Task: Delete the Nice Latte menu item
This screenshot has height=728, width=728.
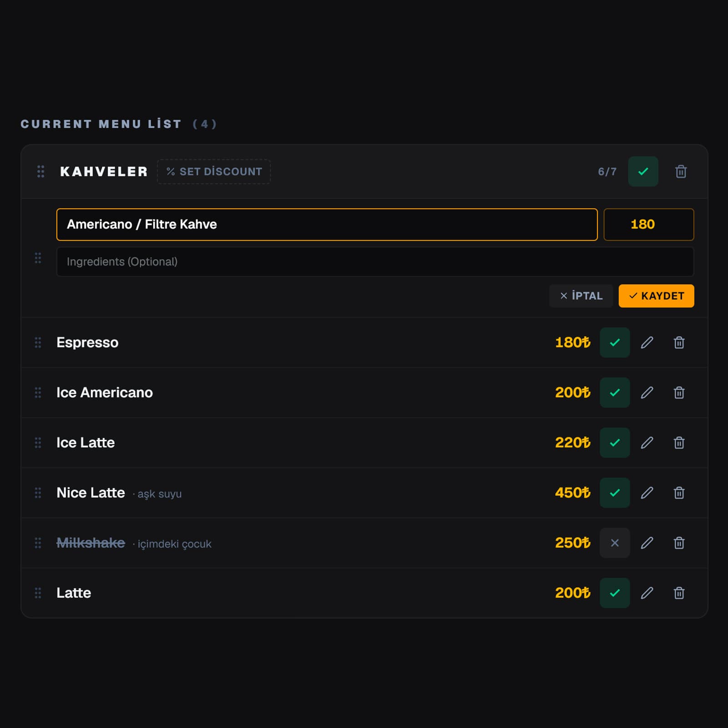Action: click(679, 493)
